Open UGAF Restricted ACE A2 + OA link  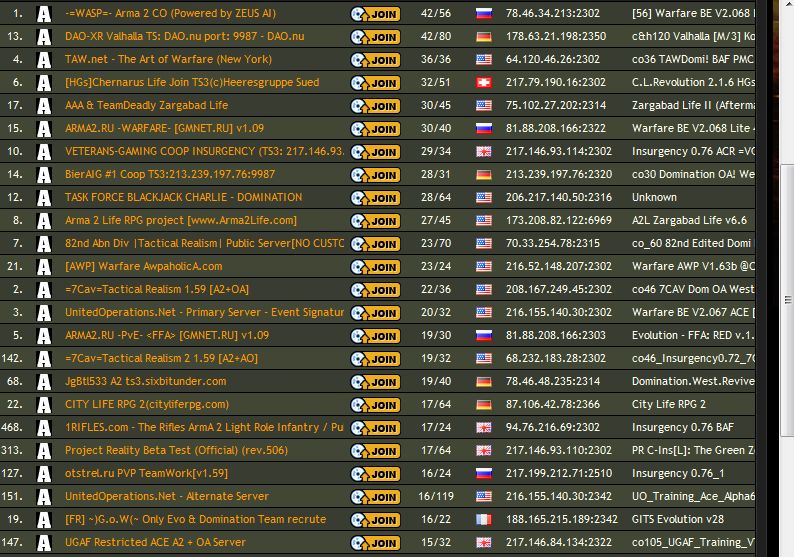pos(155,542)
